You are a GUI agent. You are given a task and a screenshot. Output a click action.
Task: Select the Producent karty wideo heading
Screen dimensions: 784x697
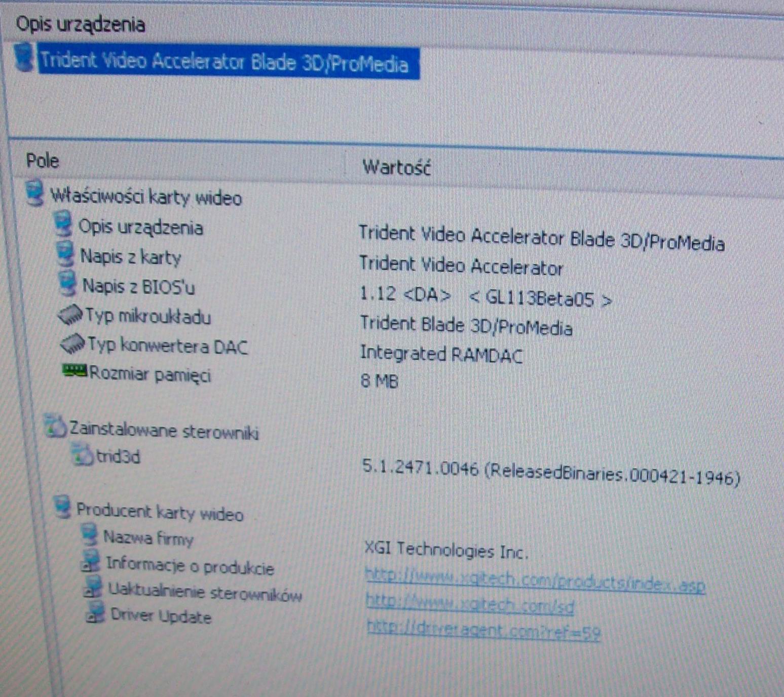160,512
